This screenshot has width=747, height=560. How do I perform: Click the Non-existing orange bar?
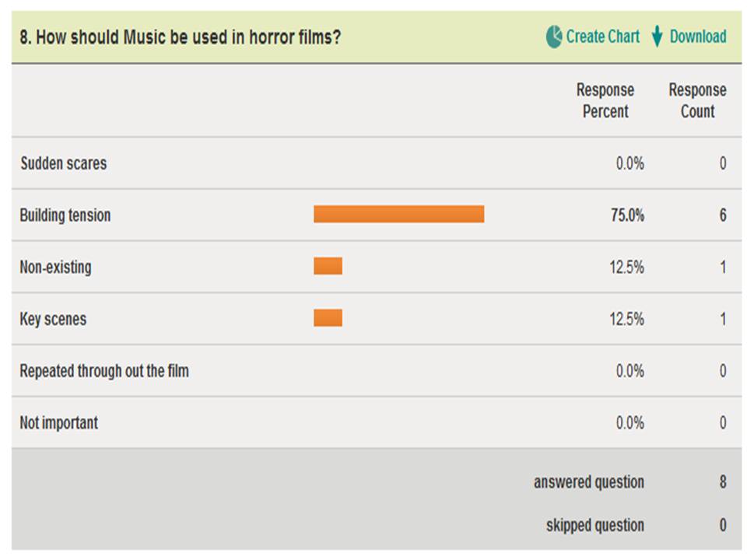(x=328, y=266)
